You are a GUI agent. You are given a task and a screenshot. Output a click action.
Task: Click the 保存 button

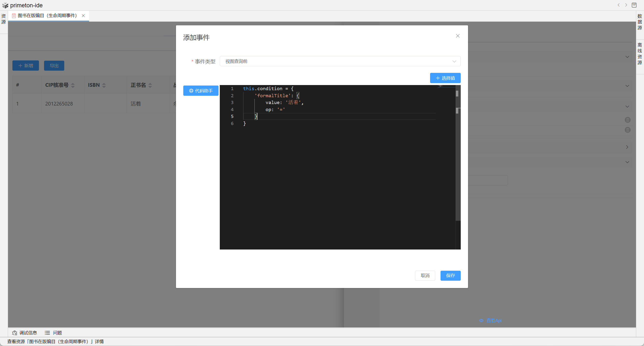coord(450,275)
